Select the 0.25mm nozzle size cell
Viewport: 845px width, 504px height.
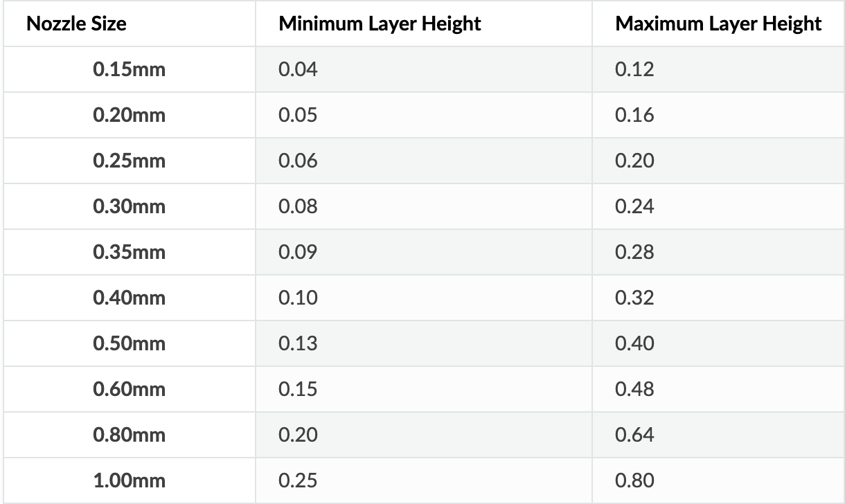tap(130, 161)
